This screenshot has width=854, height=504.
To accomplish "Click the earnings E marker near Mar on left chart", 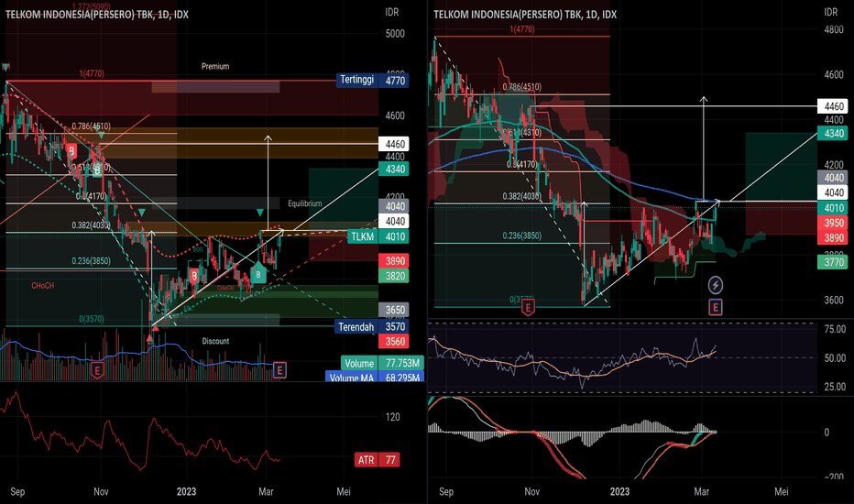I will [279, 370].
